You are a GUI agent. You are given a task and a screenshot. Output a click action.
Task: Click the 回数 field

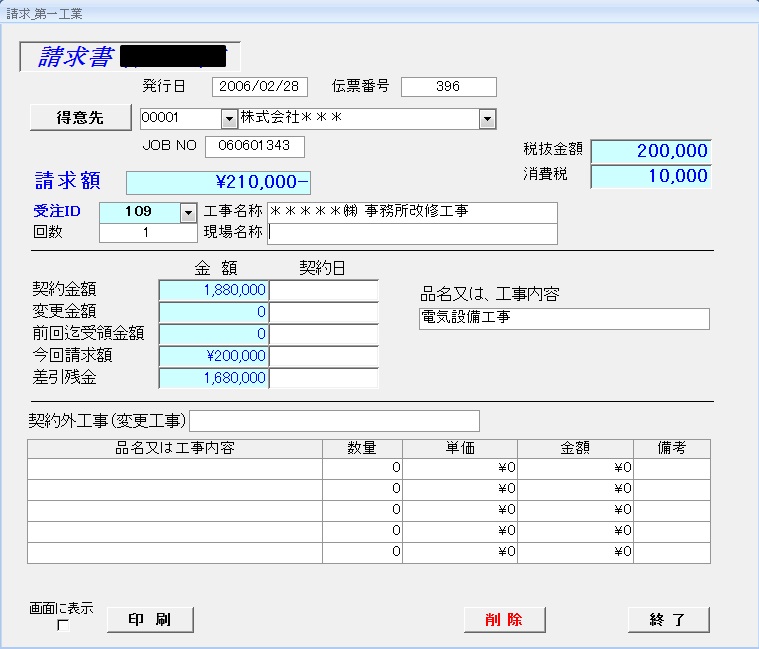tap(148, 233)
